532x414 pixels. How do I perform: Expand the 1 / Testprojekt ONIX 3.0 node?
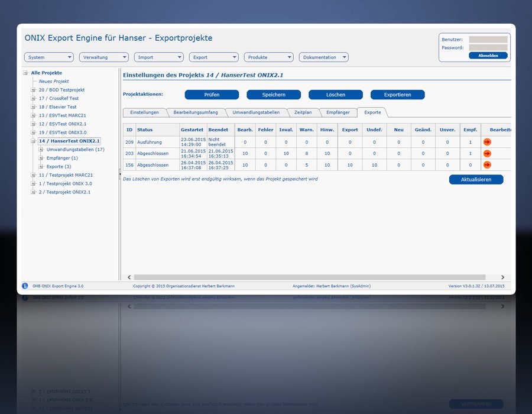[x=33, y=183]
